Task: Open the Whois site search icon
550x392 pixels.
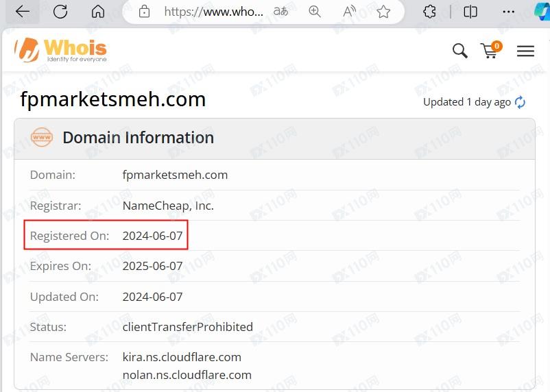Action: tap(459, 51)
